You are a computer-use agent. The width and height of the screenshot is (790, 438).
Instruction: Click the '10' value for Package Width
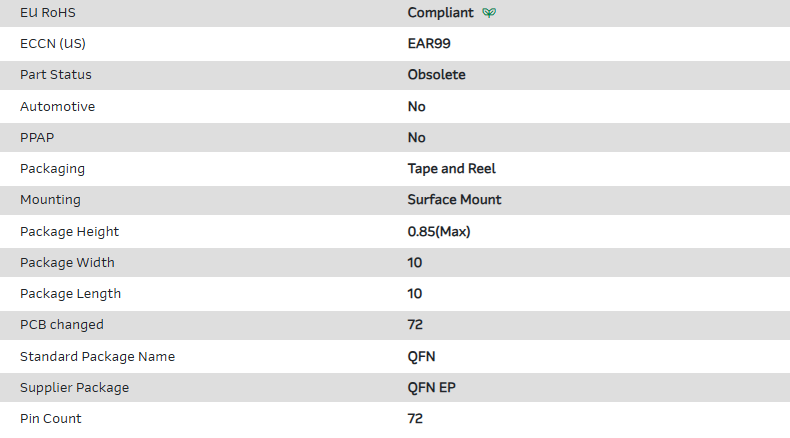click(x=415, y=263)
